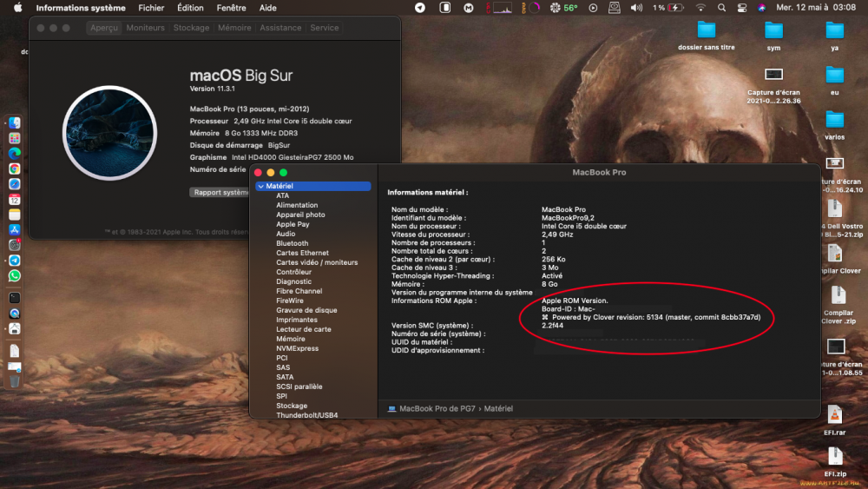Open the Fichier menu
Image resolution: width=868 pixels, height=489 pixels.
pos(151,8)
